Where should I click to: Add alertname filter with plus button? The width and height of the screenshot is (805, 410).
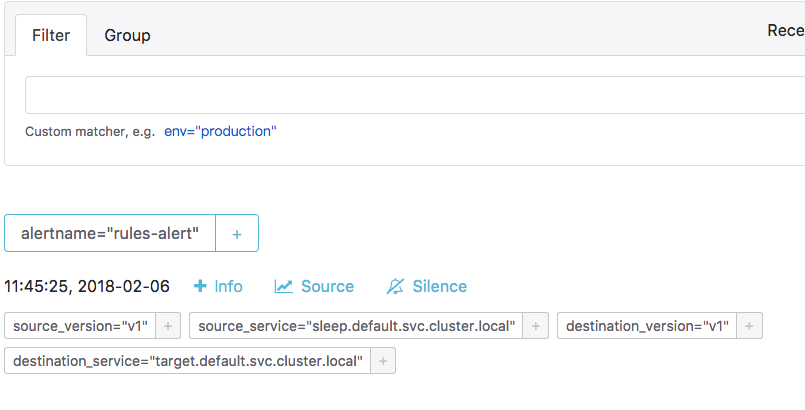coord(237,233)
